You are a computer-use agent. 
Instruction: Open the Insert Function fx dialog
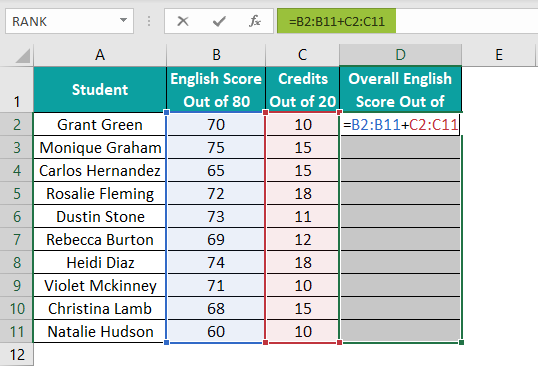click(255, 21)
